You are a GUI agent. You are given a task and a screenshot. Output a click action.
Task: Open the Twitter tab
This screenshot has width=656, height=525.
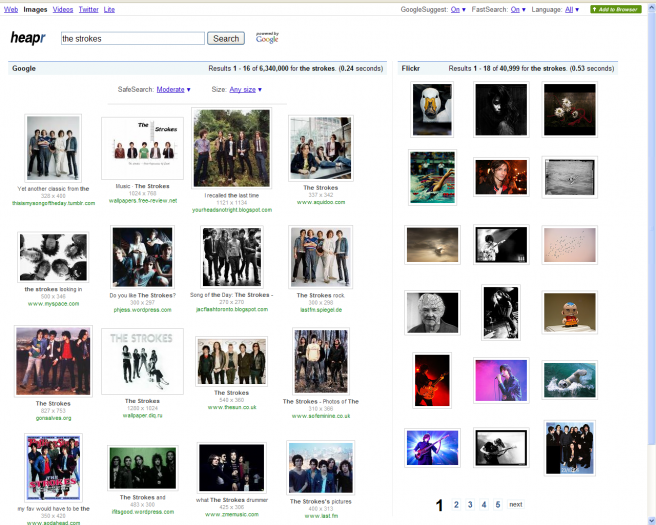[x=89, y=9]
